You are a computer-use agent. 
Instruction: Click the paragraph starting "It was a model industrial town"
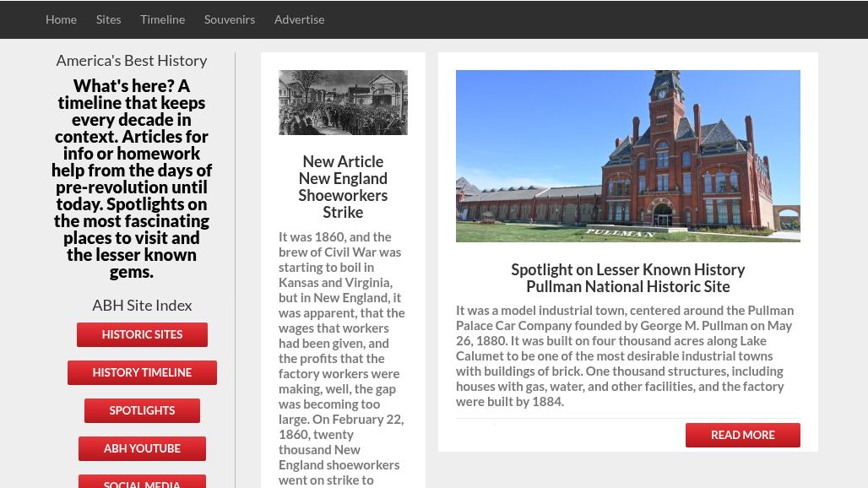[625, 355]
